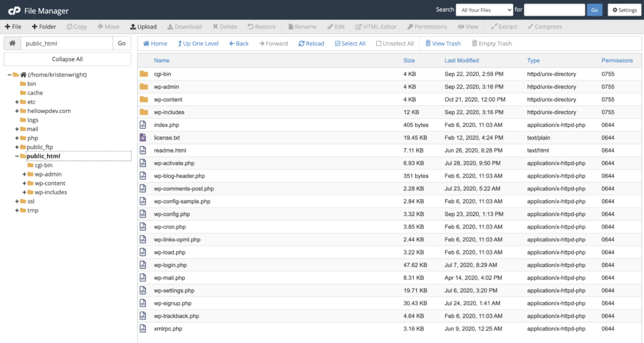Click the home icon beside path field
Viewport: 644px width, 343px height.
tap(13, 43)
